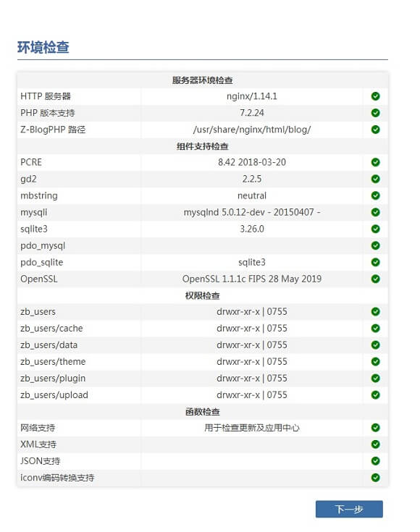Select the PHP version 7.2.24 value
This screenshot has width=420, height=532.
click(x=251, y=113)
